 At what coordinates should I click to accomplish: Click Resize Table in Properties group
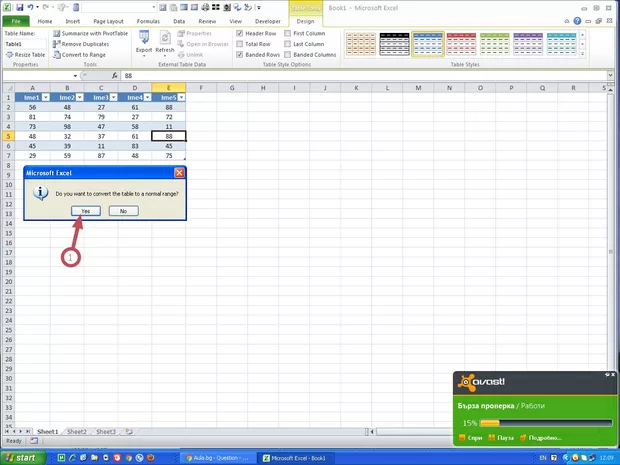(x=25, y=55)
